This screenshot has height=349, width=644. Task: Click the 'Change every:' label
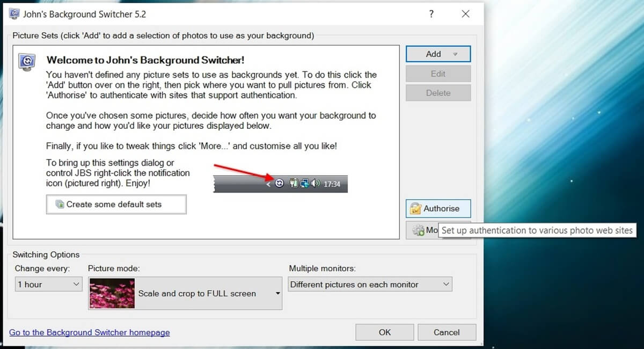click(42, 268)
